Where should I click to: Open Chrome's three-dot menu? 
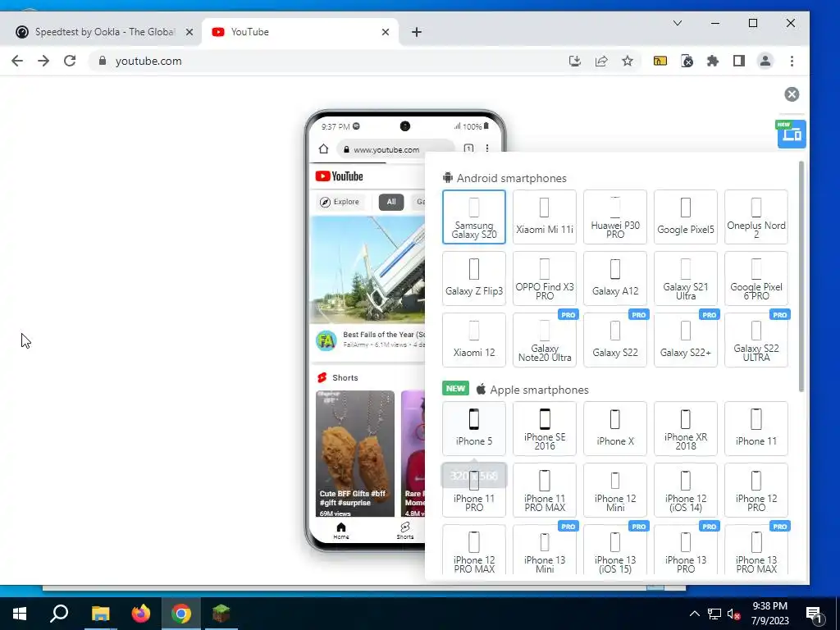[792, 61]
